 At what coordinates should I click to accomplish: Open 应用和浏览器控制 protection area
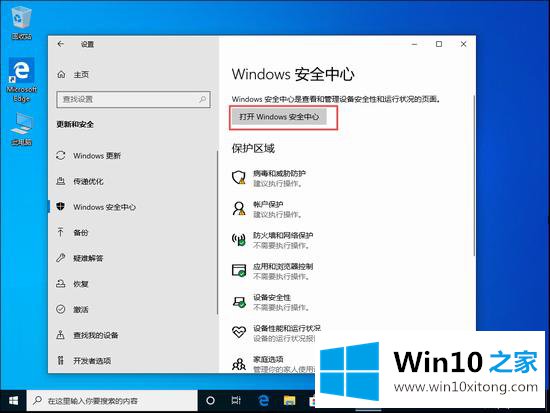[x=273, y=271]
